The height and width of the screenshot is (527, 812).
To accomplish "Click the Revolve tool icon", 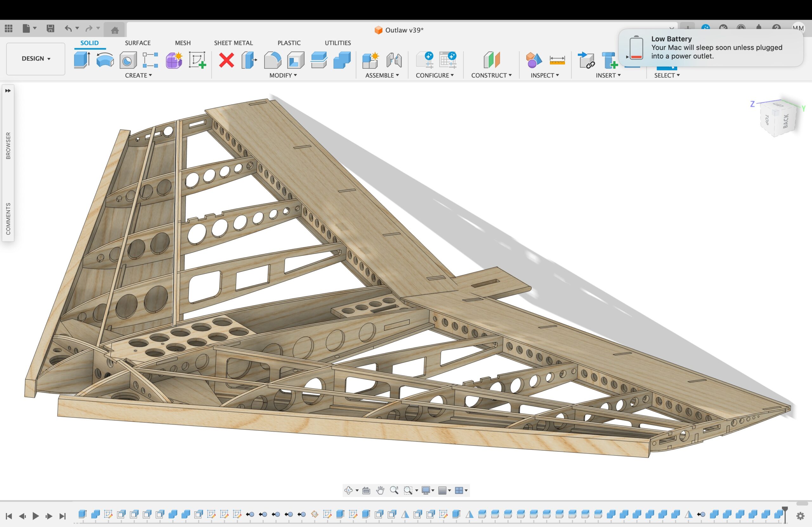I will point(105,60).
